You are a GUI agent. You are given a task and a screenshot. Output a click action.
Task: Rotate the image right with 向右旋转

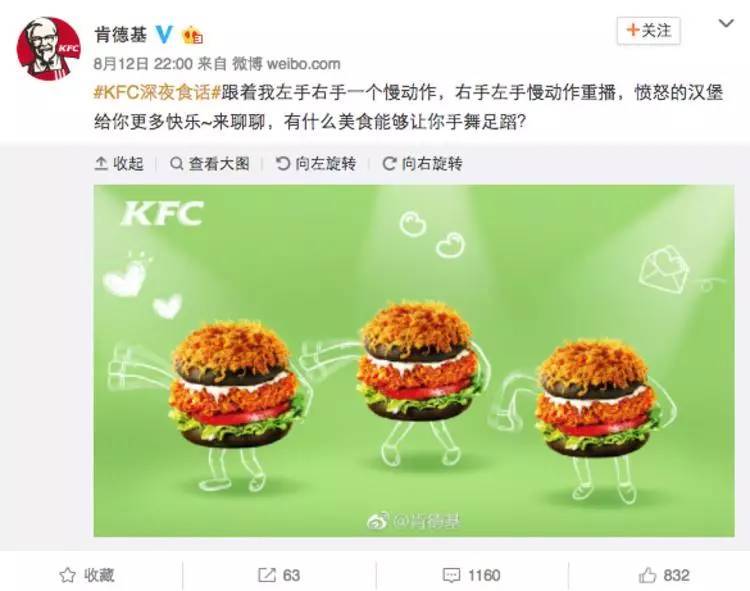[x=422, y=164]
